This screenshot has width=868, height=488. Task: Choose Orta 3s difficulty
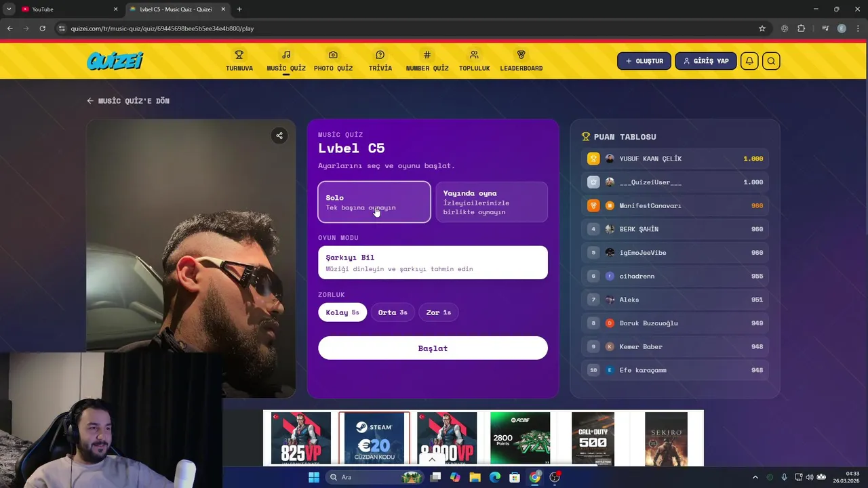click(393, 312)
